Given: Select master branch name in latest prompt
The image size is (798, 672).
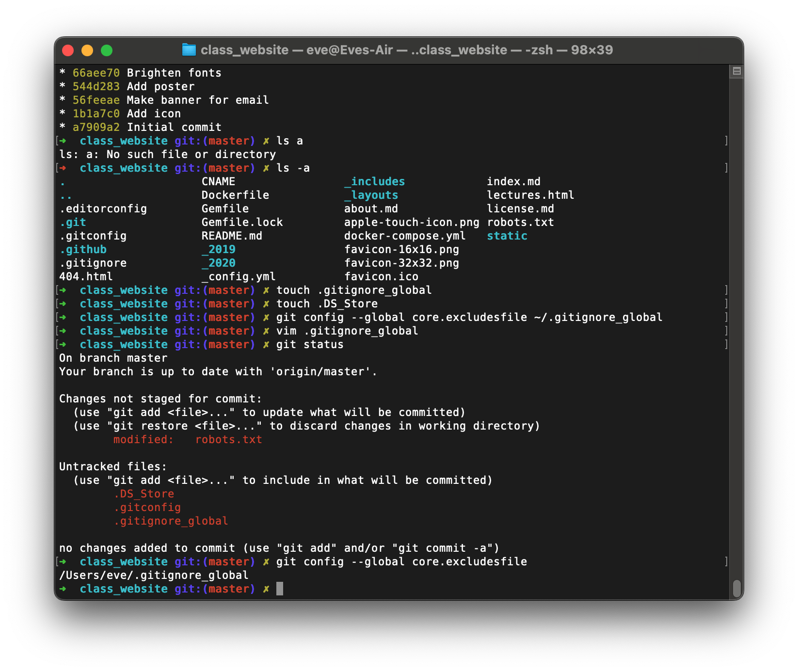Looking at the screenshot, I should tap(230, 589).
